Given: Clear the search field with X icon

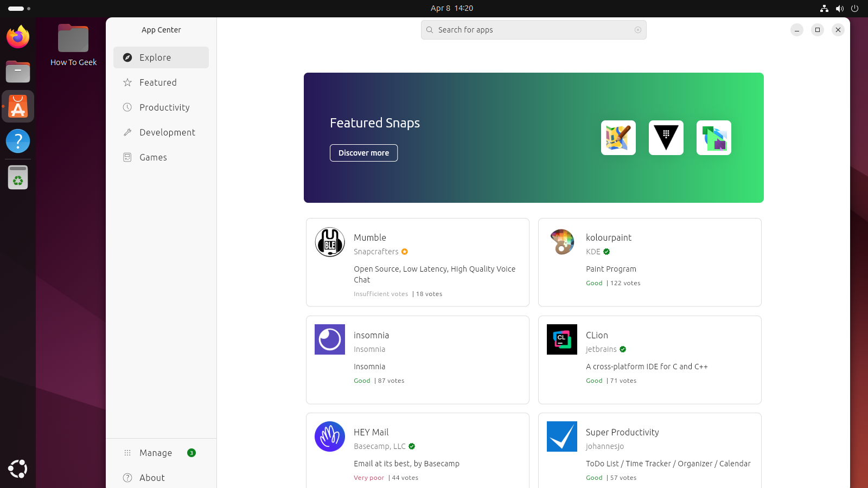Looking at the screenshot, I should point(638,30).
